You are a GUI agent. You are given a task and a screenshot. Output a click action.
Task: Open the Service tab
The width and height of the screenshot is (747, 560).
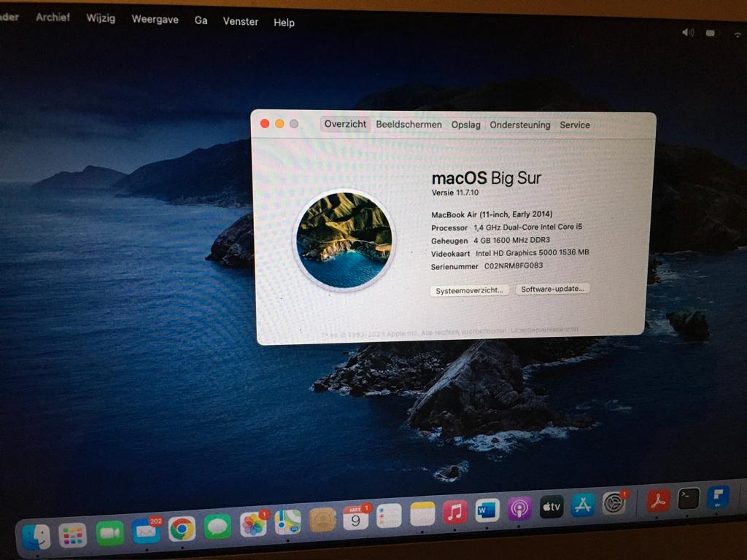(x=575, y=125)
